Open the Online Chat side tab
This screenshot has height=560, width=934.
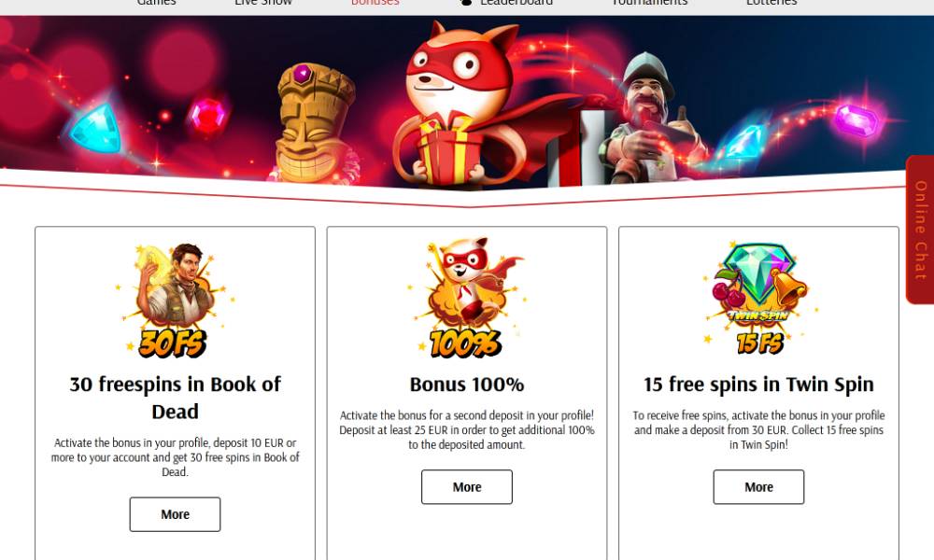(x=920, y=230)
